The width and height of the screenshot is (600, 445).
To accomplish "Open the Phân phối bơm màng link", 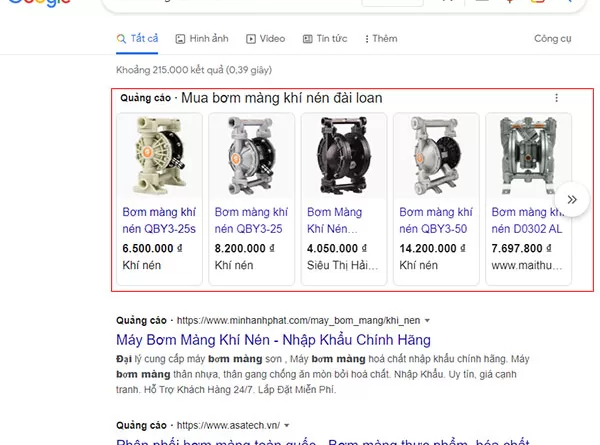I will tap(323, 441).
